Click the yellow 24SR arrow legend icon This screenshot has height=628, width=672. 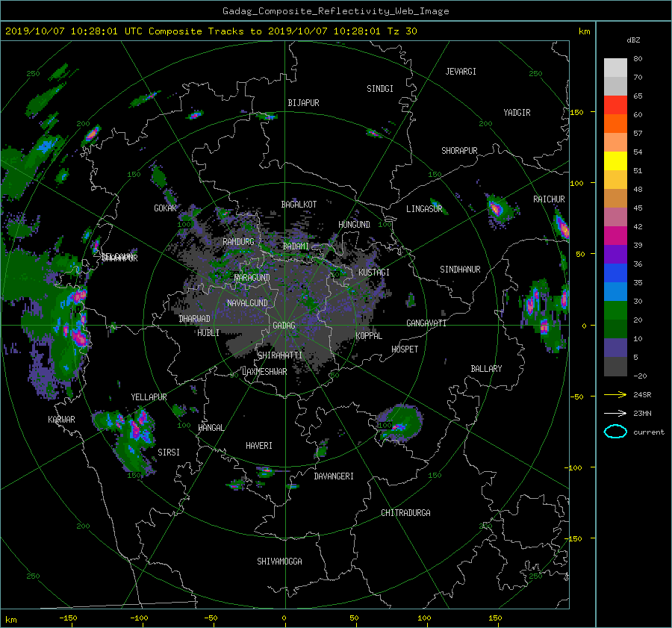pyautogui.click(x=615, y=394)
